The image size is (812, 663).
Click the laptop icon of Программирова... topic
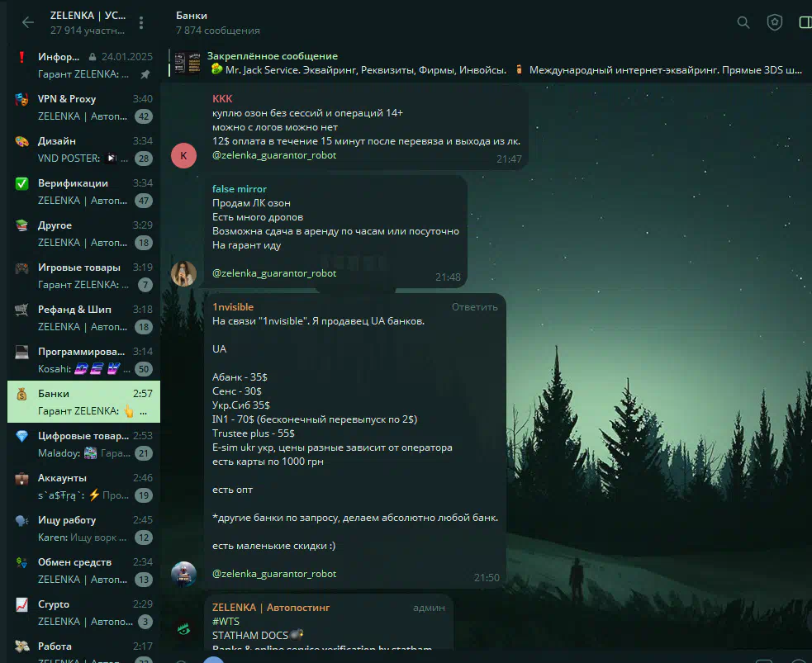click(21, 352)
